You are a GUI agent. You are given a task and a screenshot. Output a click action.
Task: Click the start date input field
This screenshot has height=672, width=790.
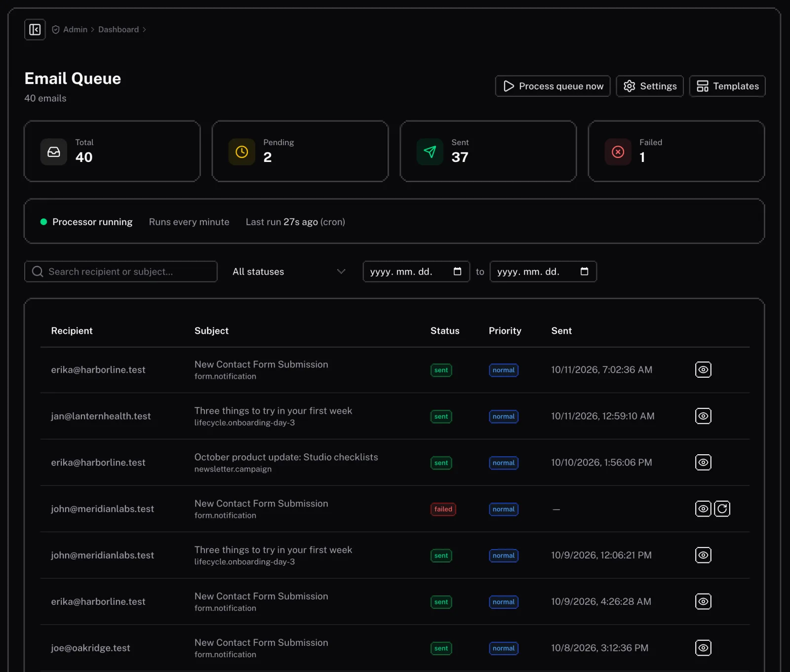(416, 272)
